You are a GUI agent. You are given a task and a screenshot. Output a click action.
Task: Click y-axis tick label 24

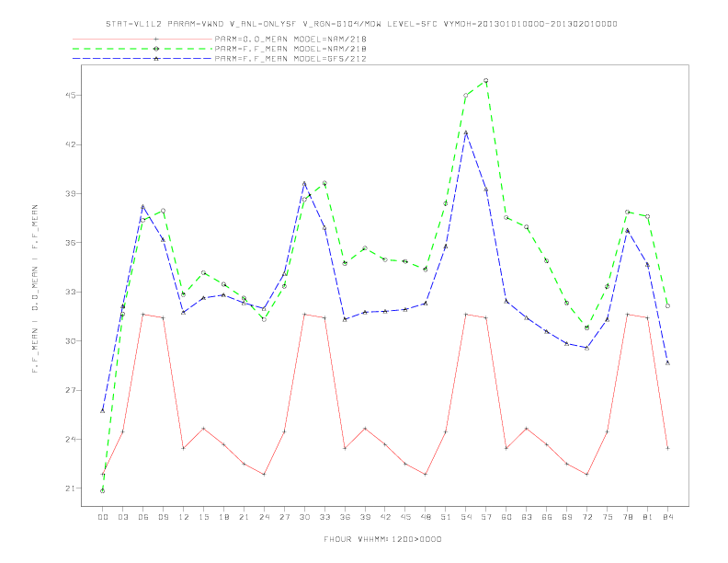(x=70, y=439)
